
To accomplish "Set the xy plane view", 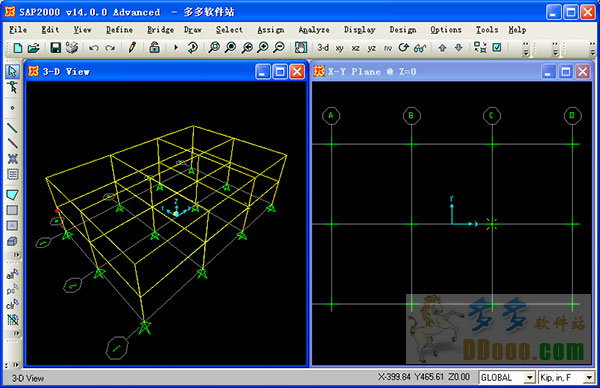I will (x=339, y=48).
